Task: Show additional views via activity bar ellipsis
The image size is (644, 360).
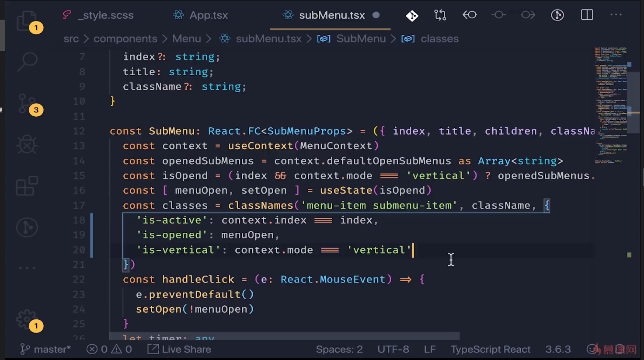Action: (27, 268)
